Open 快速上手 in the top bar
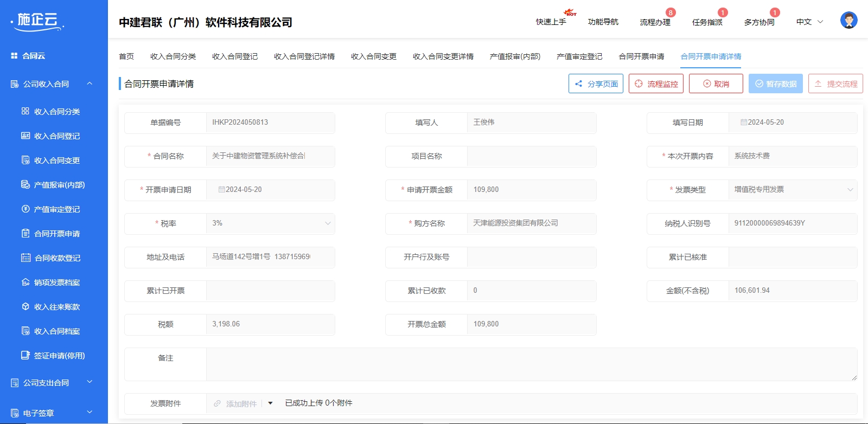868x424 pixels. pos(551,22)
